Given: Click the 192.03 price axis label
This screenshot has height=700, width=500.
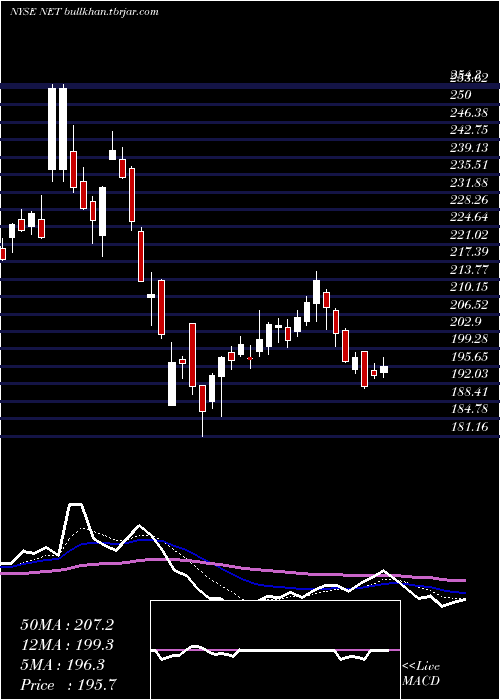Looking at the screenshot, I should 469,374.
